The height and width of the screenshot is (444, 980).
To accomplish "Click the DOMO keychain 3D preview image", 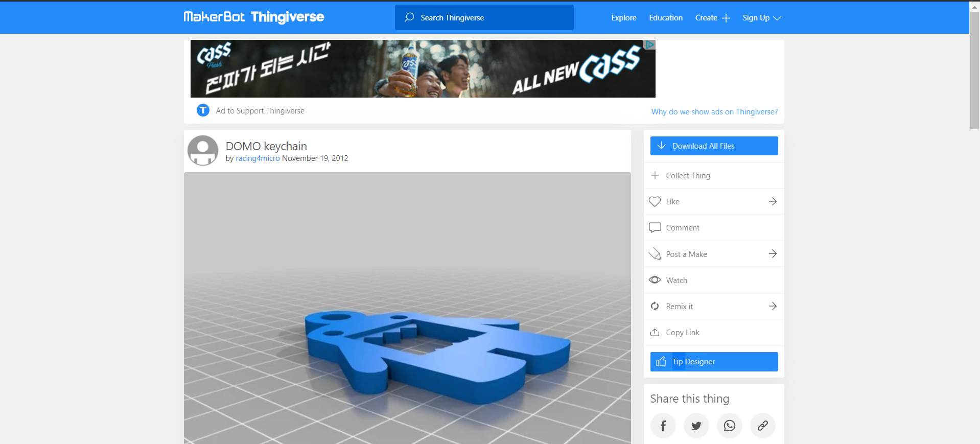I will point(407,308).
